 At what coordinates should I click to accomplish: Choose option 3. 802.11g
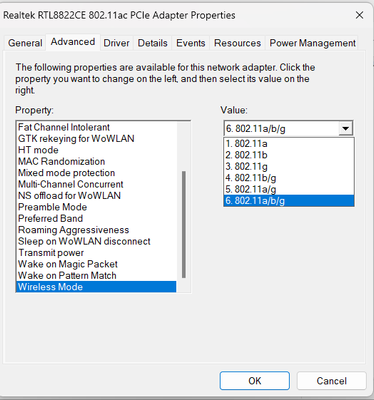click(289, 166)
